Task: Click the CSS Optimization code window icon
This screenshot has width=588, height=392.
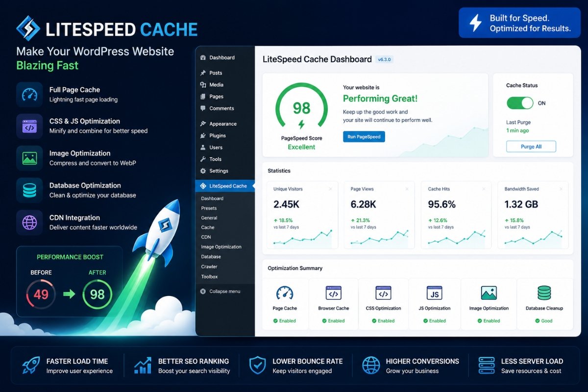Action: click(x=384, y=293)
